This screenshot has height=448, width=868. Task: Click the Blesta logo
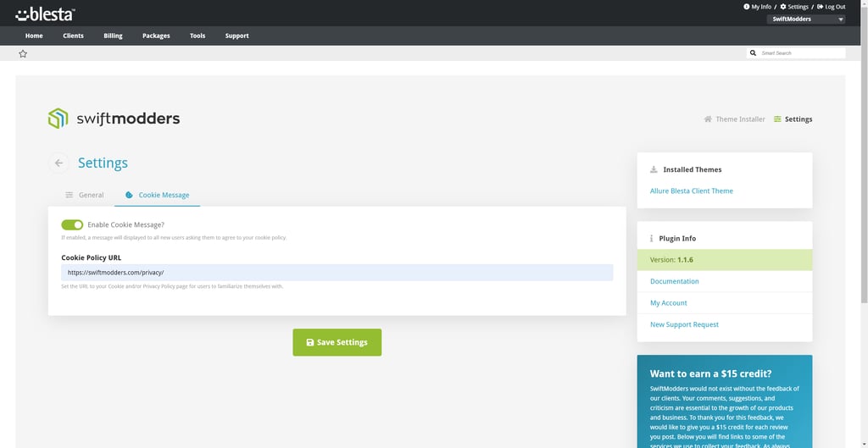point(45,14)
